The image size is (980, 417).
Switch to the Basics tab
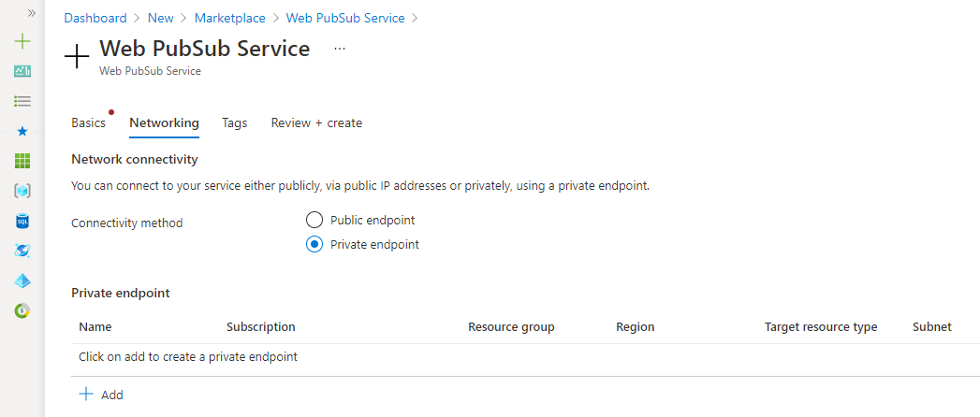[x=88, y=123]
